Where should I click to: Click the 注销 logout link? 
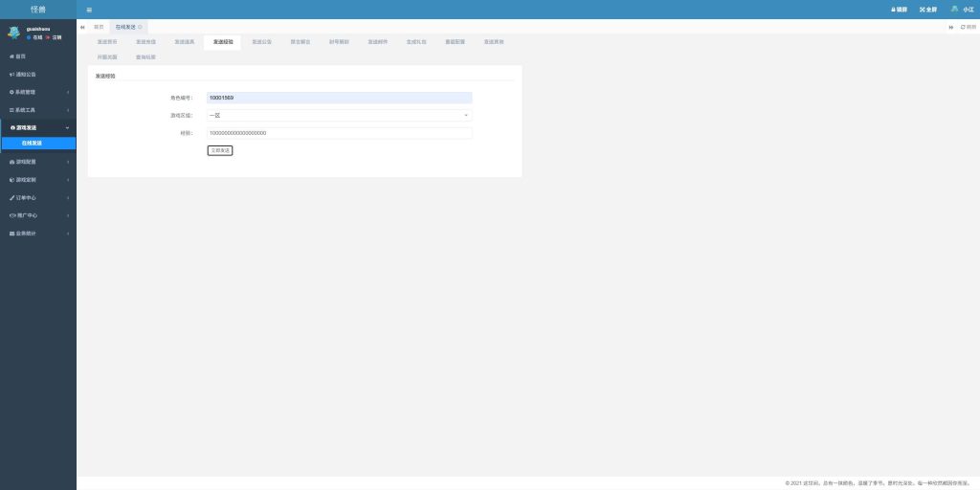[x=56, y=37]
